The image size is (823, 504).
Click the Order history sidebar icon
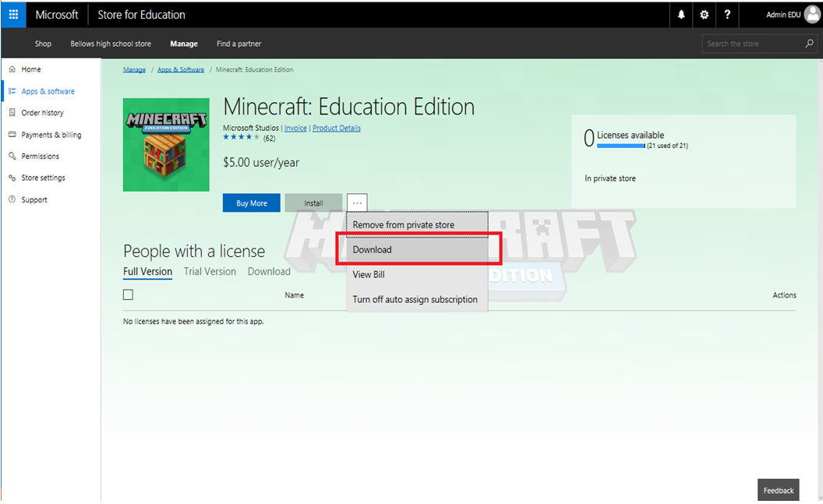tap(12, 113)
